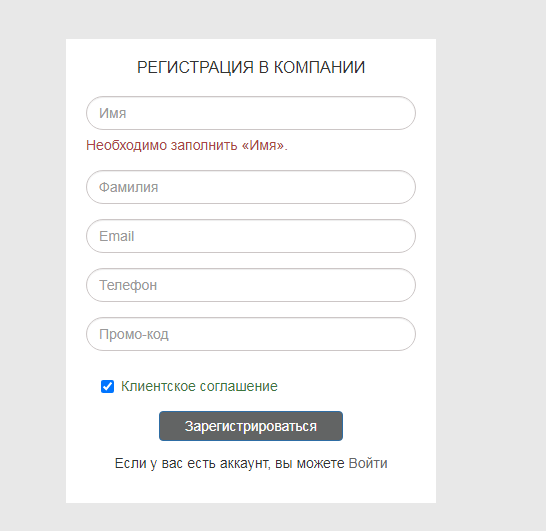Screen dimensions: 546x531
Task: Activate the Промо-код input field
Action: click(x=251, y=334)
